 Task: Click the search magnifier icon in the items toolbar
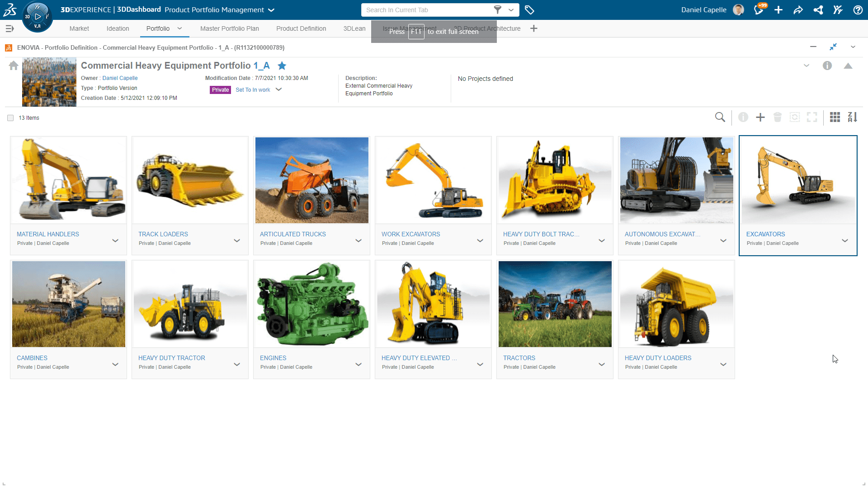(720, 117)
